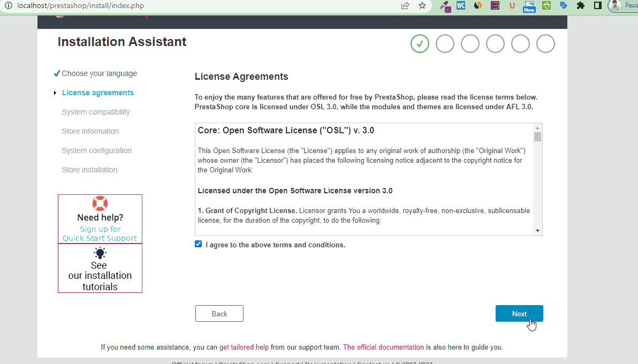Screen dimensions: 638x364
Task: Click the completed first step circle
Action: (420, 43)
